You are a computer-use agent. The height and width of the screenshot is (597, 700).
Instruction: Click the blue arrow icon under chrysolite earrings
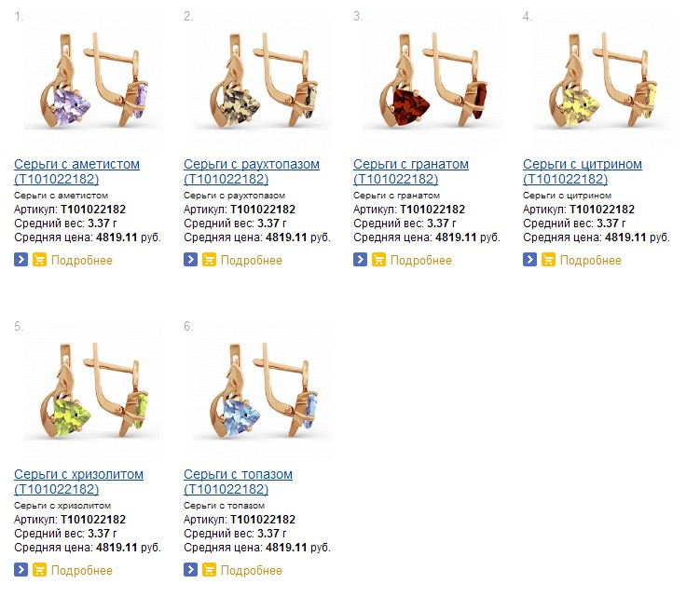click(x=21, y=570)
